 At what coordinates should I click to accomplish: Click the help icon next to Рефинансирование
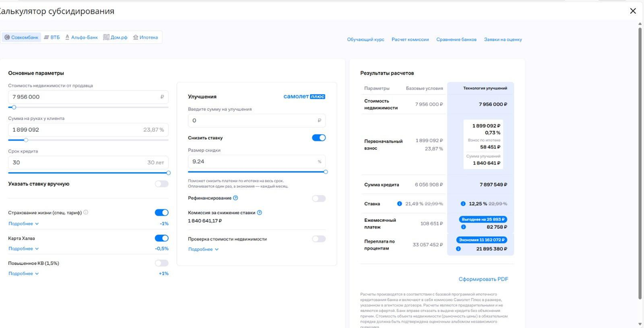tap(236, 198)
